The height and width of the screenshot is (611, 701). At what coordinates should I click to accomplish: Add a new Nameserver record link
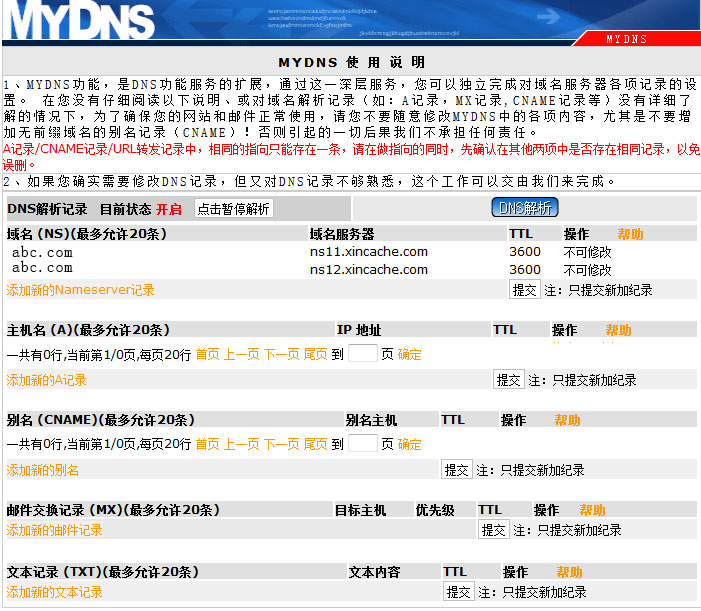click(x=80, y=290)
